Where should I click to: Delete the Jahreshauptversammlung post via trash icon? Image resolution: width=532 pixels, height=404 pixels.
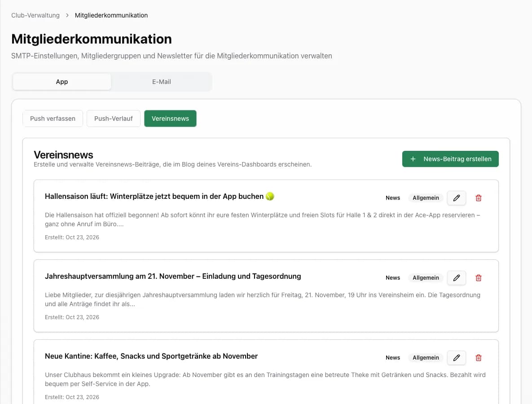click(479, 278)
